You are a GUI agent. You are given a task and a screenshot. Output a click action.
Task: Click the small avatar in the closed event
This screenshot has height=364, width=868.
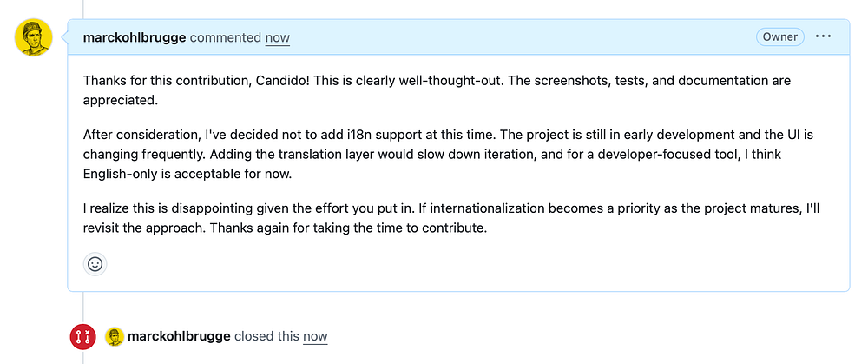click(x=115, y=336)
